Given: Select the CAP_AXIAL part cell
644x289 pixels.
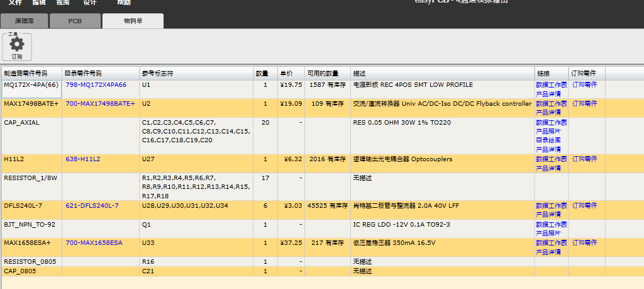Looking at the screenshot, I should 32,136.
